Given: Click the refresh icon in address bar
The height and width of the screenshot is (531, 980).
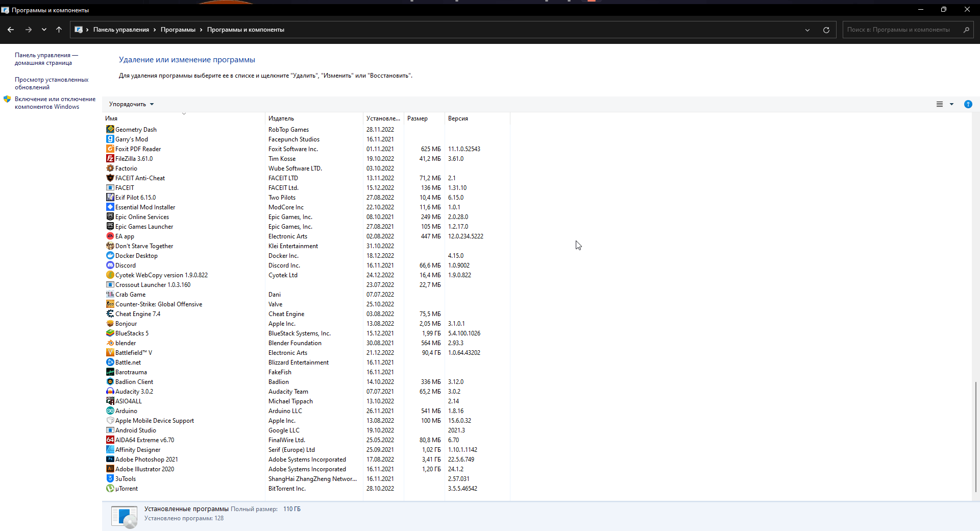Looking at the screenshot, I should click(x=826, y=30).
